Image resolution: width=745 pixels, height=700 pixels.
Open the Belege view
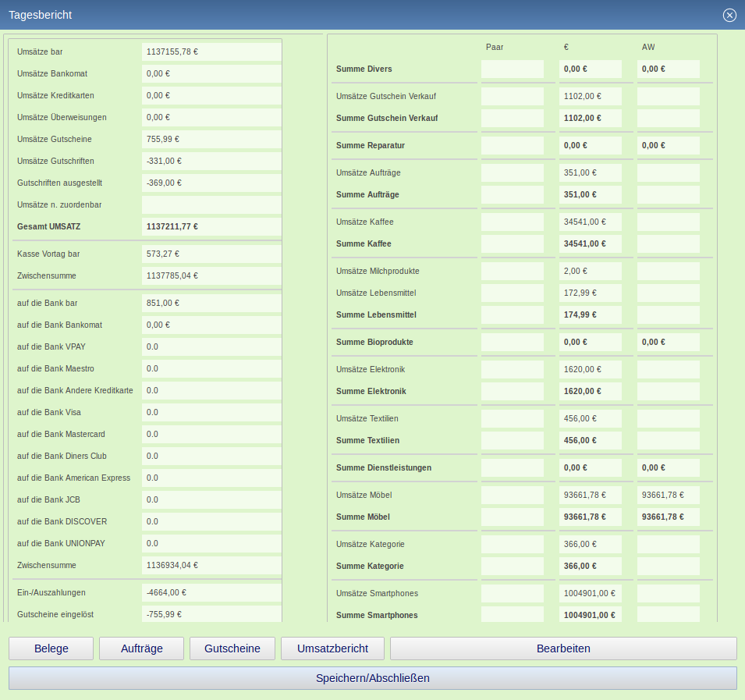(51, 648)
